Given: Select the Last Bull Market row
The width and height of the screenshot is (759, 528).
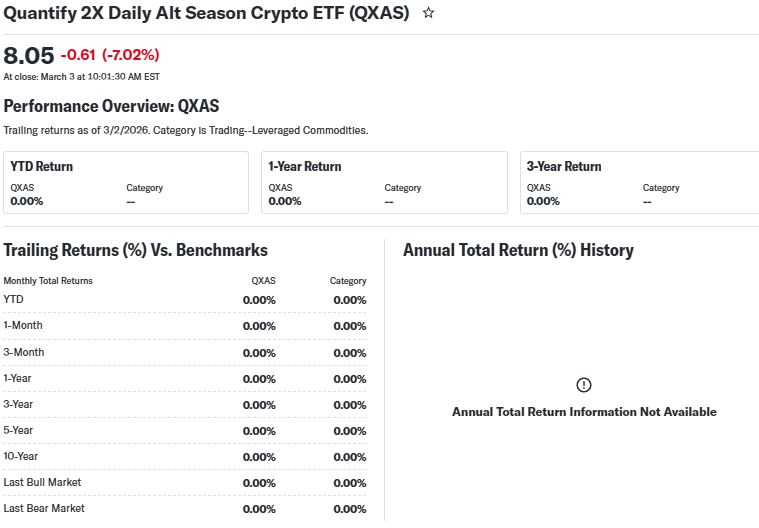Looking at the screenshot, I should pos(185,483).
